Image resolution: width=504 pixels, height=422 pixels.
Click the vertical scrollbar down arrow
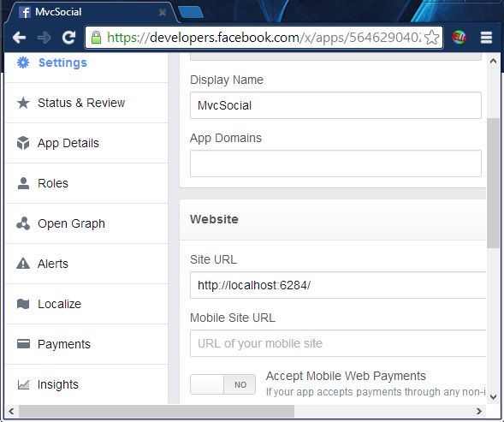point(493,397)
